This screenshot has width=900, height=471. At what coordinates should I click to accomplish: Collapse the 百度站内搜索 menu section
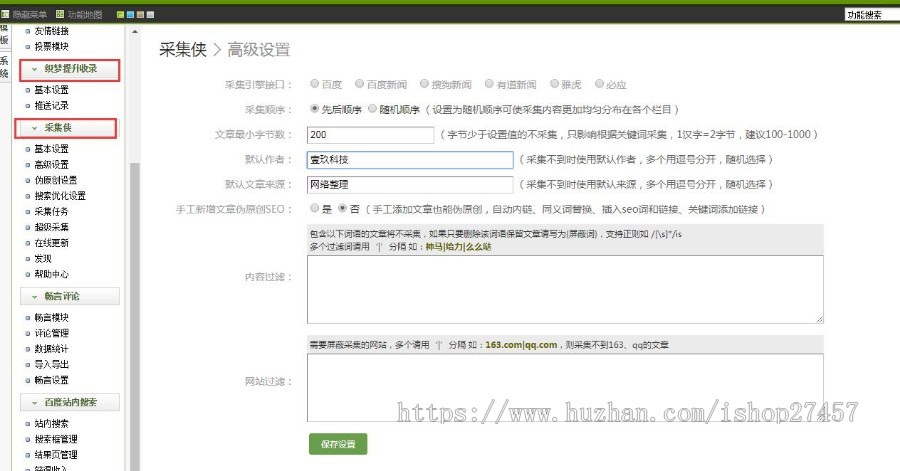click(x=69, y=403)
